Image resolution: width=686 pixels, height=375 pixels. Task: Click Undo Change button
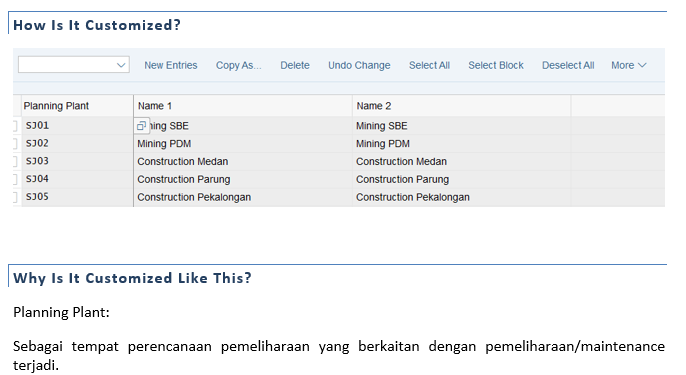coord(359,65)
